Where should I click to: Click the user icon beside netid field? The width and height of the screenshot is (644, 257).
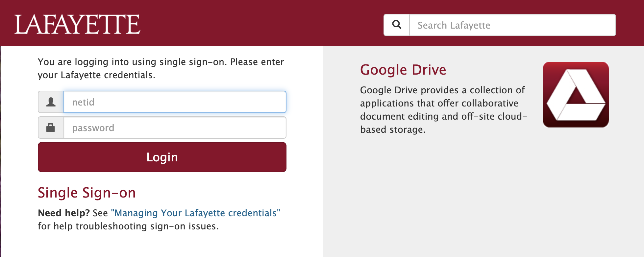click(51, 102)
